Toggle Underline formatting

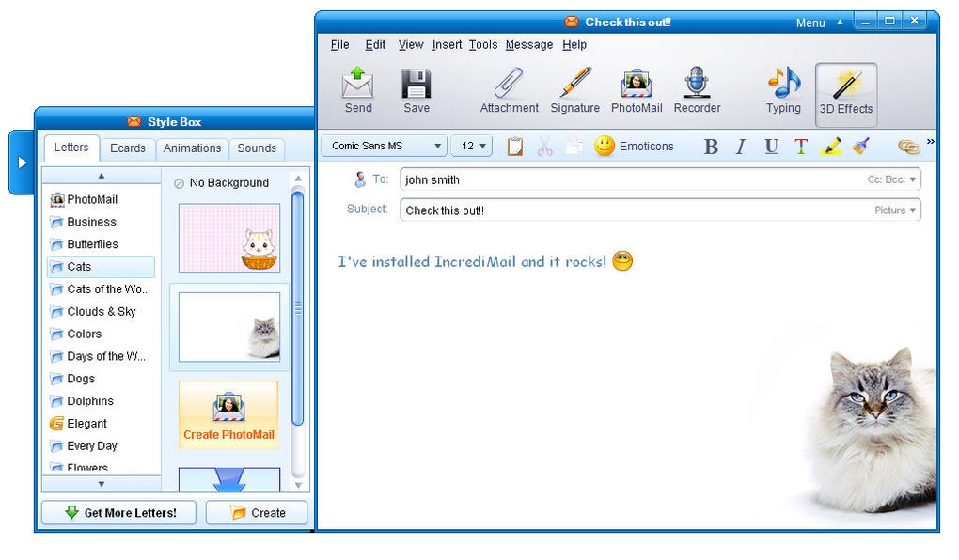pos(771,147)
